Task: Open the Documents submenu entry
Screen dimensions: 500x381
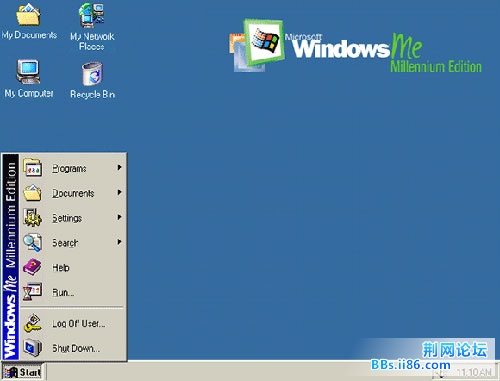Action: [x=73, y=193]
